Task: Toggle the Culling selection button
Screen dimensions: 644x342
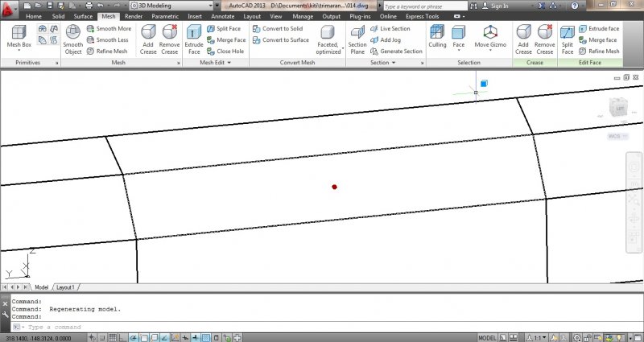Action: coord(437,36)
